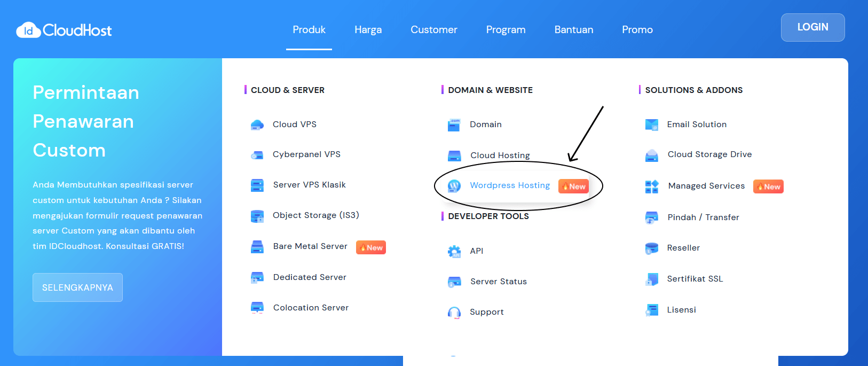Expand the Customer menu
The height and width of the screenshot is (366, 868).
(x=433, y=30)
